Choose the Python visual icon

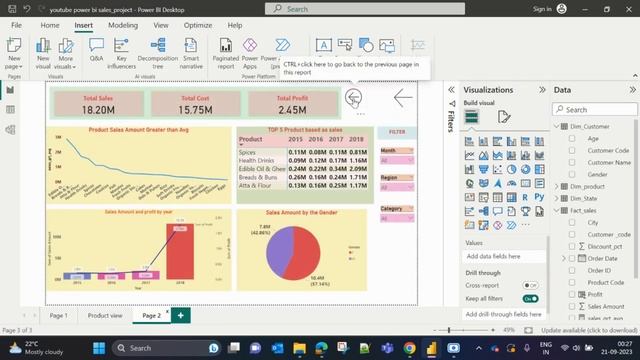pyautogui.click(x=539, y=197)
